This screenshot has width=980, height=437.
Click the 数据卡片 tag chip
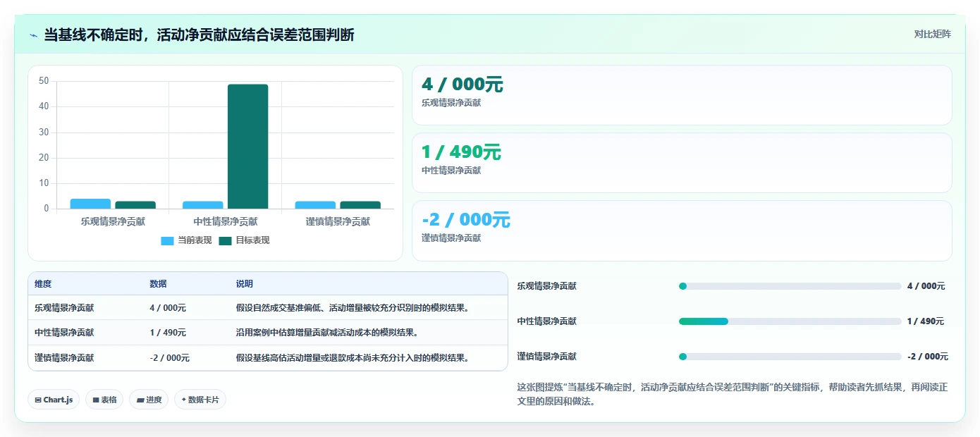[200, 400]
